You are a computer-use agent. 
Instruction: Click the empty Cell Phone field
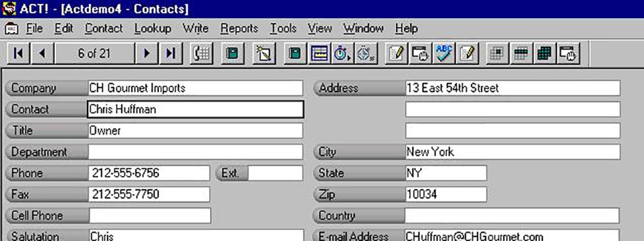pos(149,215)
